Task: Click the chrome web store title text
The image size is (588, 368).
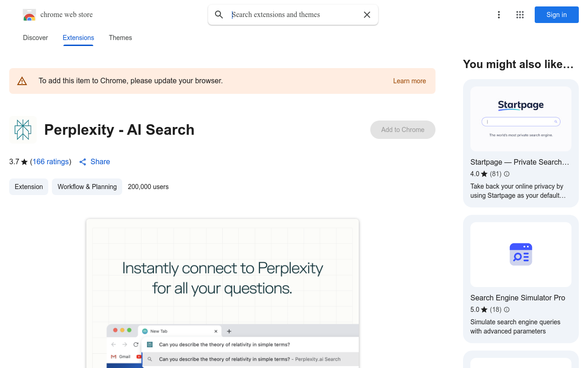Action: pos(67,15)
